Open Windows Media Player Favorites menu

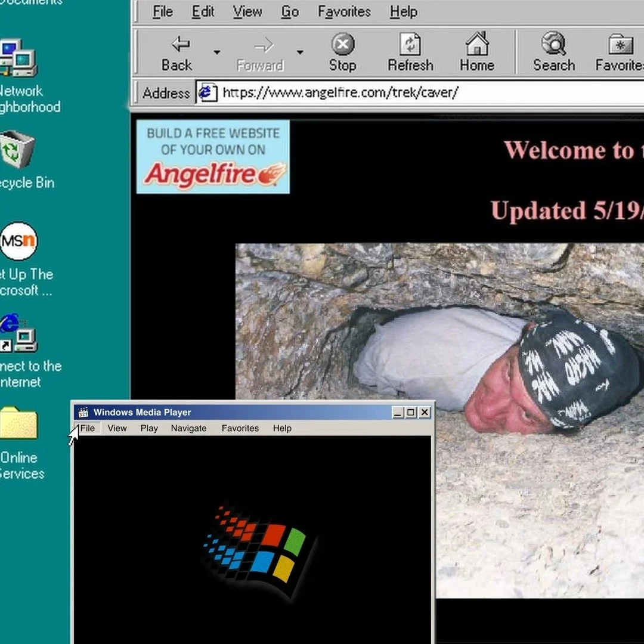click(x=240, y=428)
